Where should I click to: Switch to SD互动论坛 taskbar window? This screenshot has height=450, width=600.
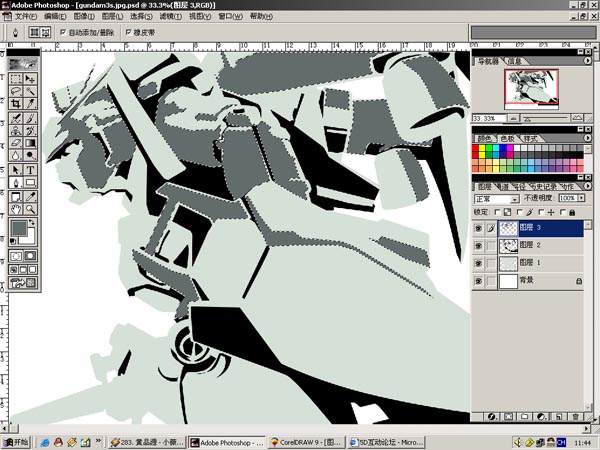386,442
